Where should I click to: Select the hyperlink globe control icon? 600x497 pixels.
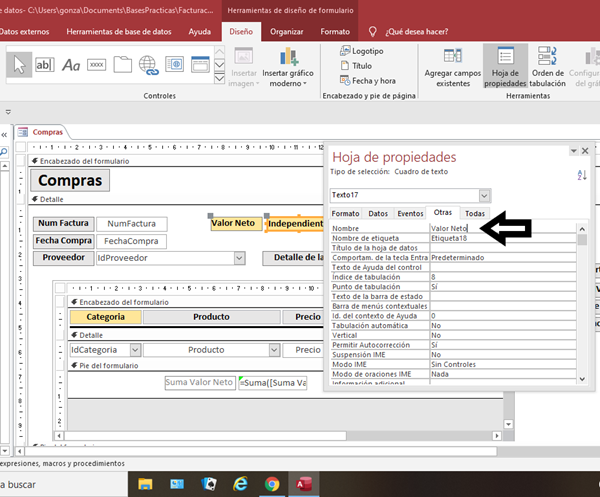(x=148, y=65)
